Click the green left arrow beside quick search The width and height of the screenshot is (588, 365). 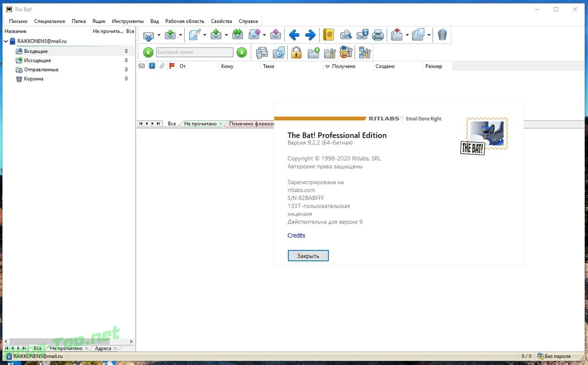tap(148, 52)
